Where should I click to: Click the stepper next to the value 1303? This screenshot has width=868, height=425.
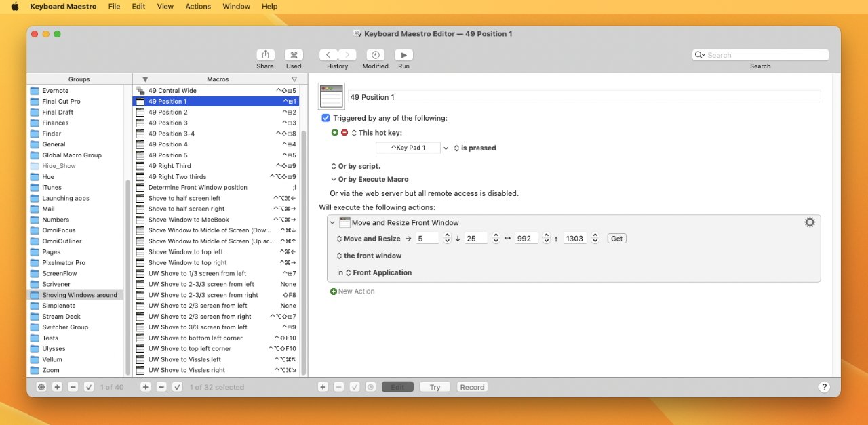(595, 239)
